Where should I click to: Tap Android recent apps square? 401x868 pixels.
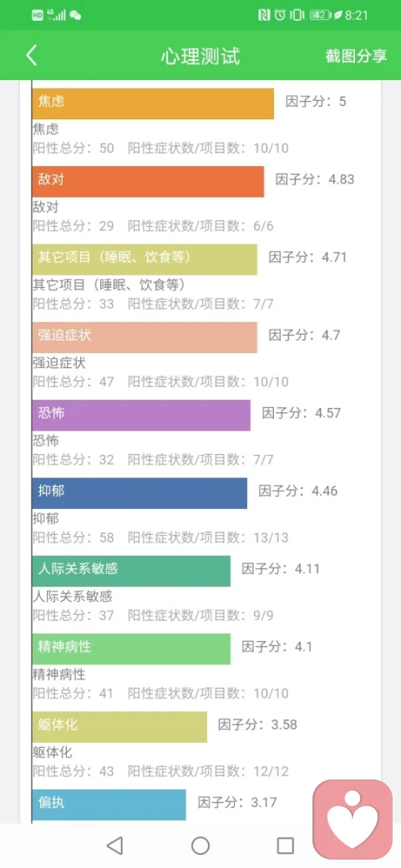tap(285, 845)
